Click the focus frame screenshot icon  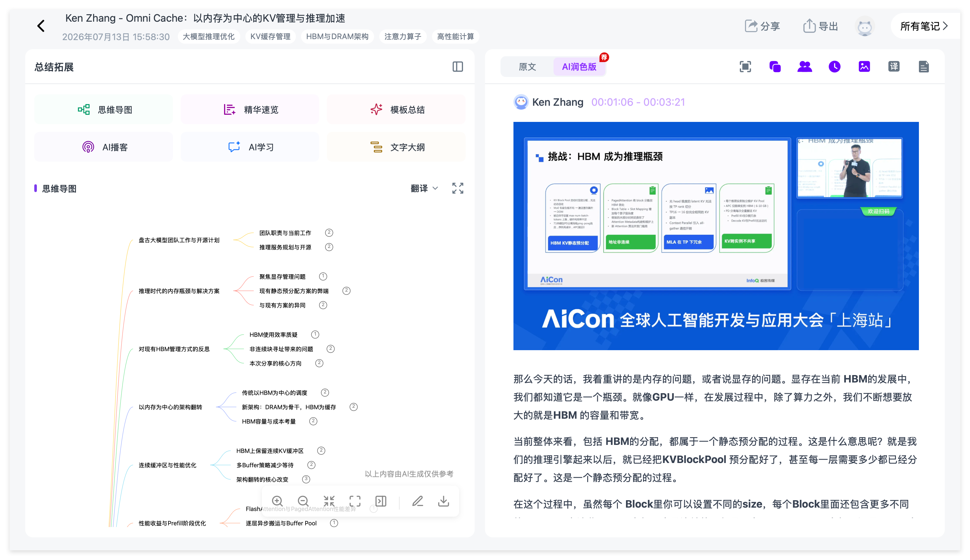[x=745, y=67]
